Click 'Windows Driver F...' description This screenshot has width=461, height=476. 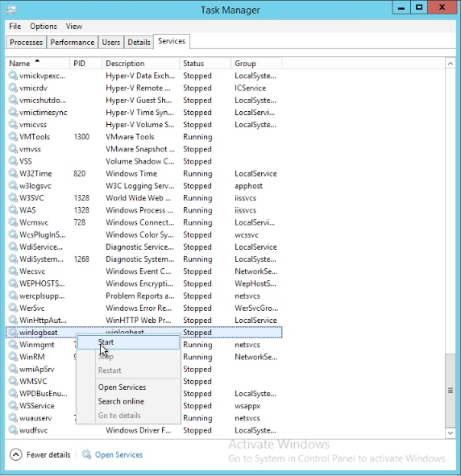pyautogui.click(x=138, y=430)
